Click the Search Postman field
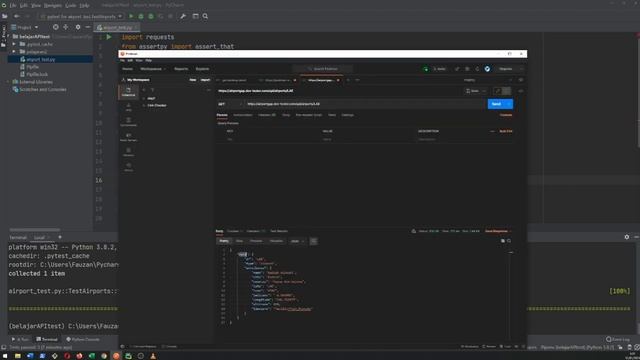Viewport: 640px width, 360px height. tap(323, 69)
